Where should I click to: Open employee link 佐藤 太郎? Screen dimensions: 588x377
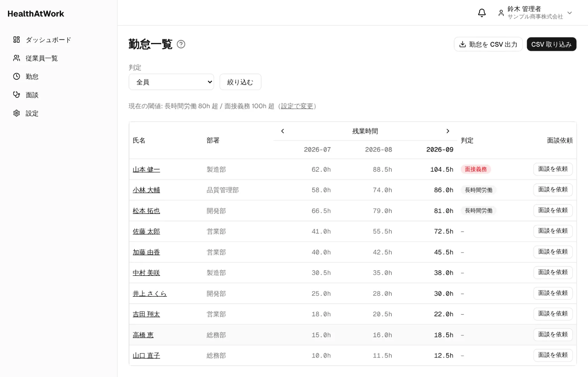[x=146, y=231]
